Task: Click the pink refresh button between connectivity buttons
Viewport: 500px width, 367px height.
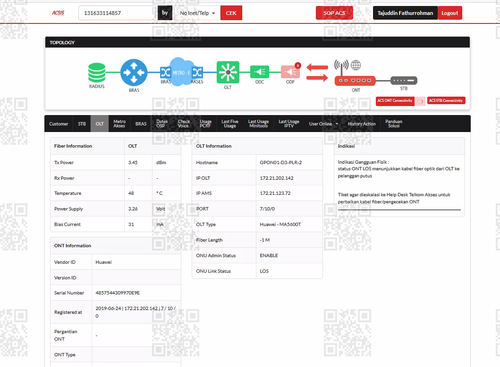Action: tap(421, 101)
